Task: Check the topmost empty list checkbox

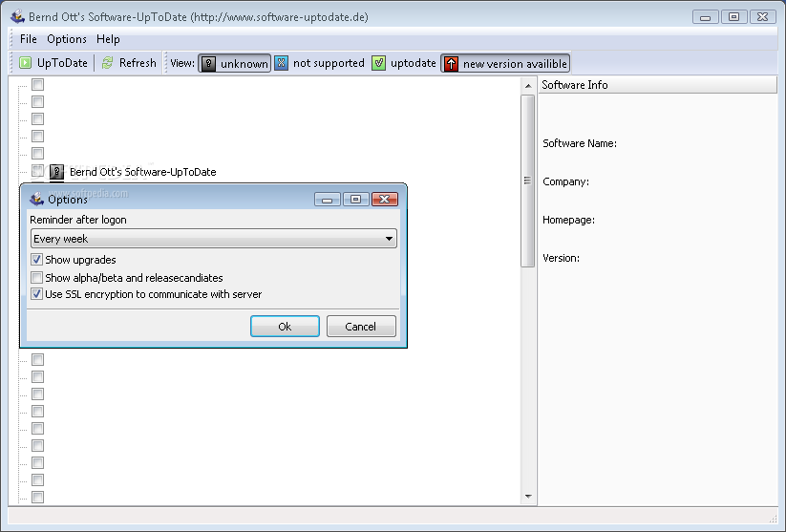Action: (37, 84)
